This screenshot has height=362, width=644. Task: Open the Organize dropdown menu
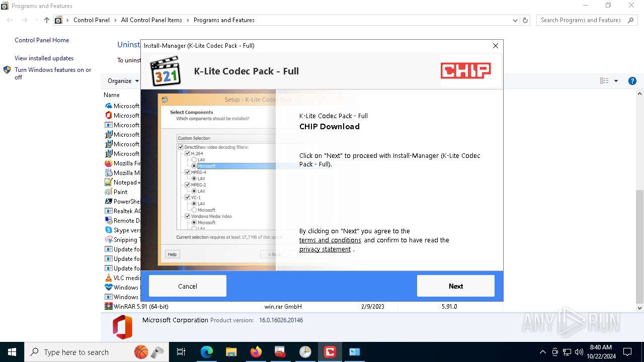123,81
